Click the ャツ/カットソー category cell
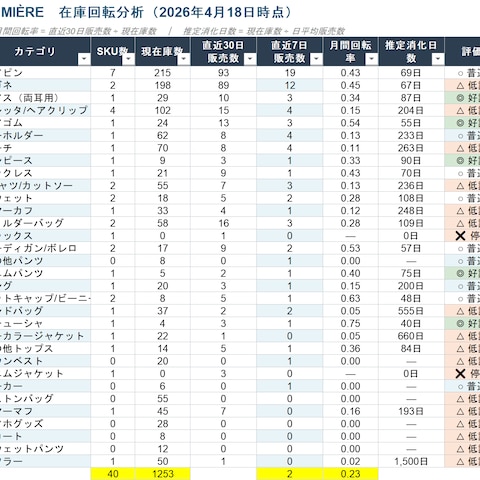This screenshot has width=480, height=480. (x=45, y=185)
